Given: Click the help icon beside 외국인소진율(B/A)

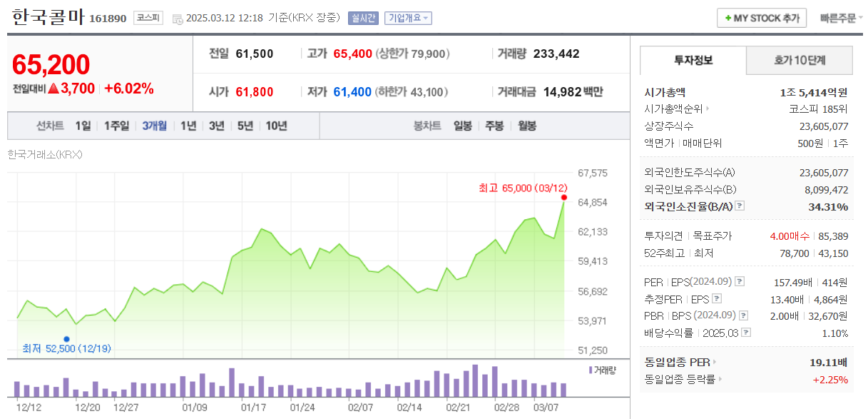Looking at the screenshot, I should pyautogui.click(x=740, y=206).
